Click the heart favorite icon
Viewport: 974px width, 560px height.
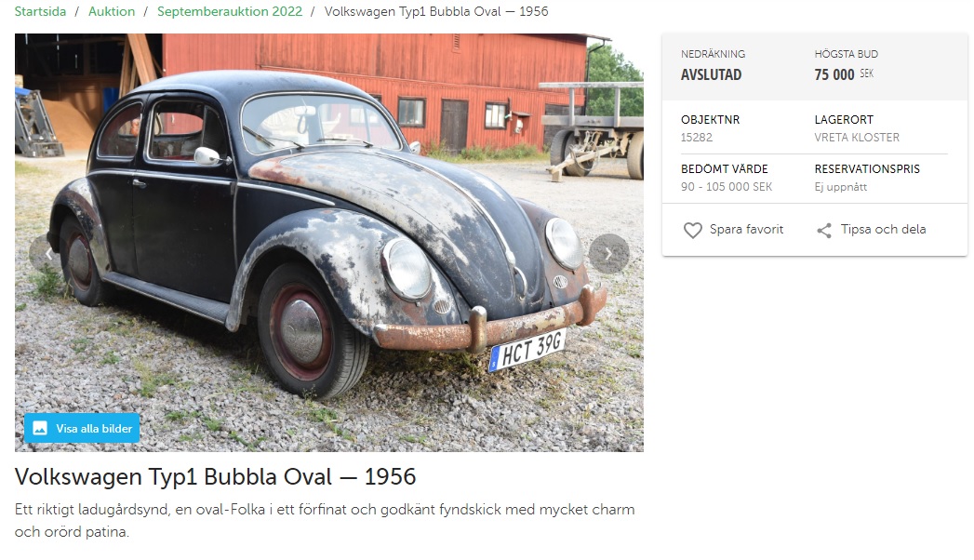coord(693,231)
